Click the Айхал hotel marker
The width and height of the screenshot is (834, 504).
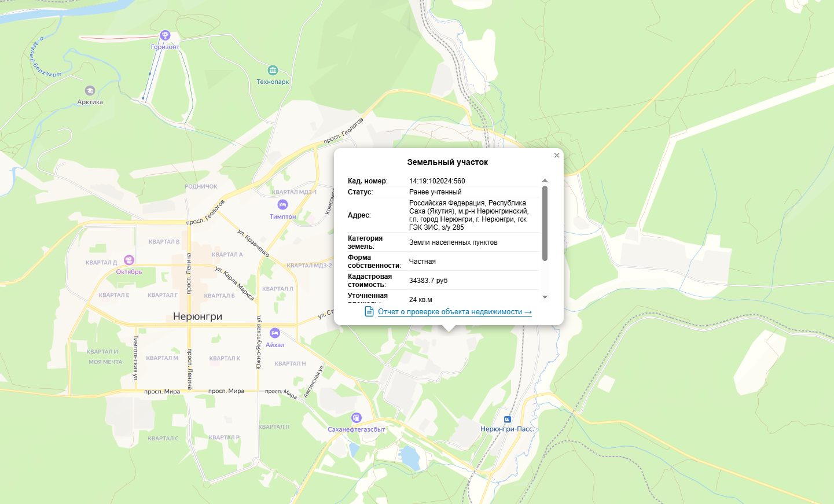pyautogui.click(x=275, y=333)
